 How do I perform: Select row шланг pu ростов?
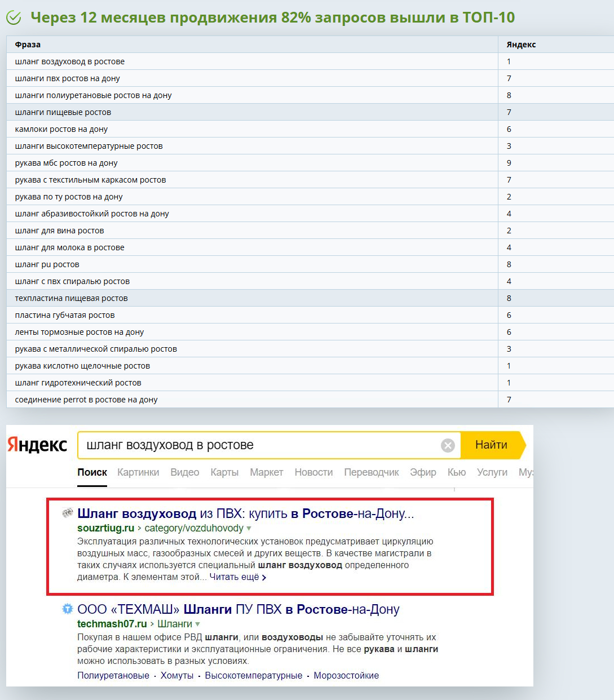[310, 264]
